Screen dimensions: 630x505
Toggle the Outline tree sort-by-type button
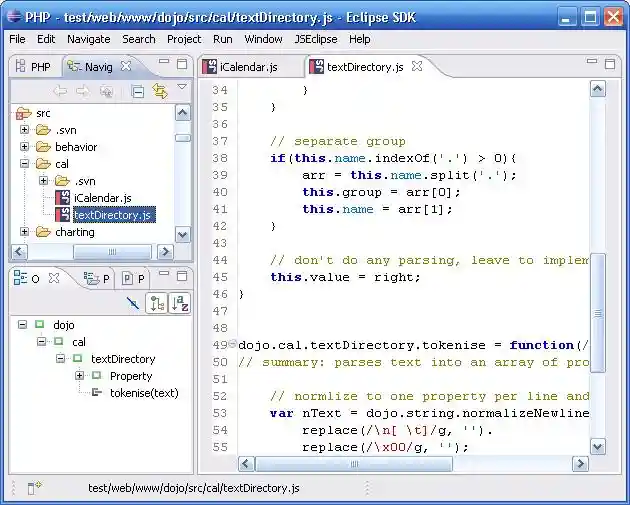click(157, 304)
